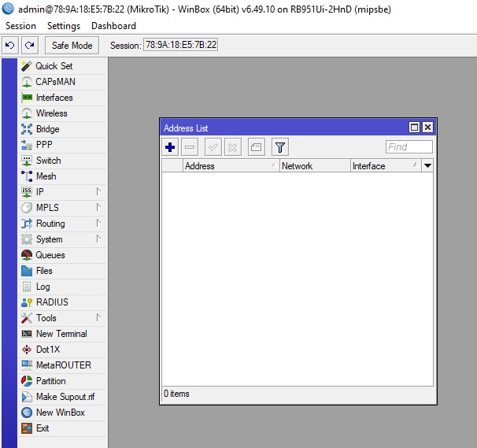The image size is (477, 448).
Task: Click the Enable checkmark button
Action: [x=213, y=147]
